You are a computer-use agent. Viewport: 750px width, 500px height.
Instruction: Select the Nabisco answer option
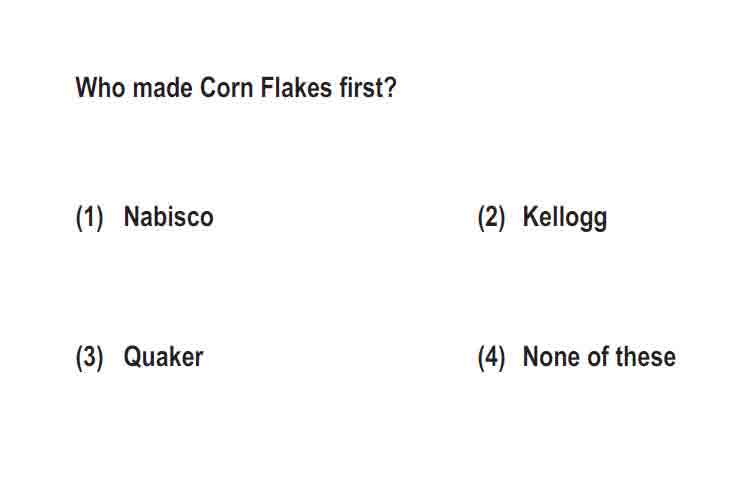(168, 217)
